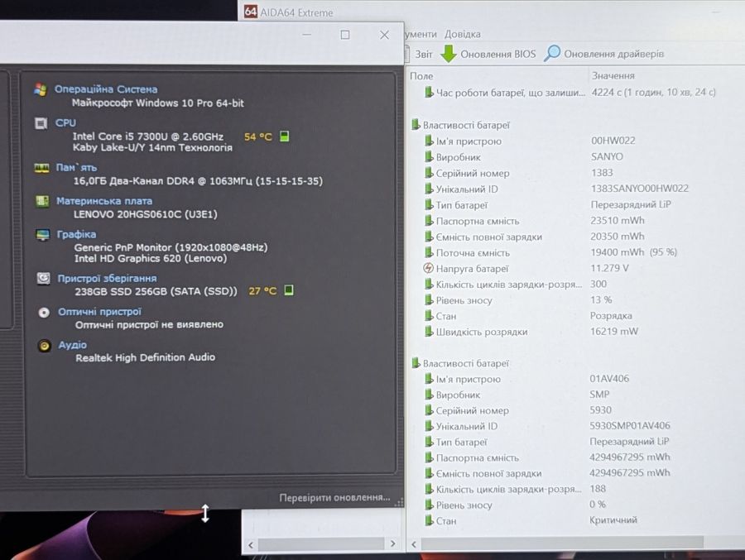Click left arrow of right pane horizontal scrollbar
This screenshot has height=560, width=745.
point(414,543)
